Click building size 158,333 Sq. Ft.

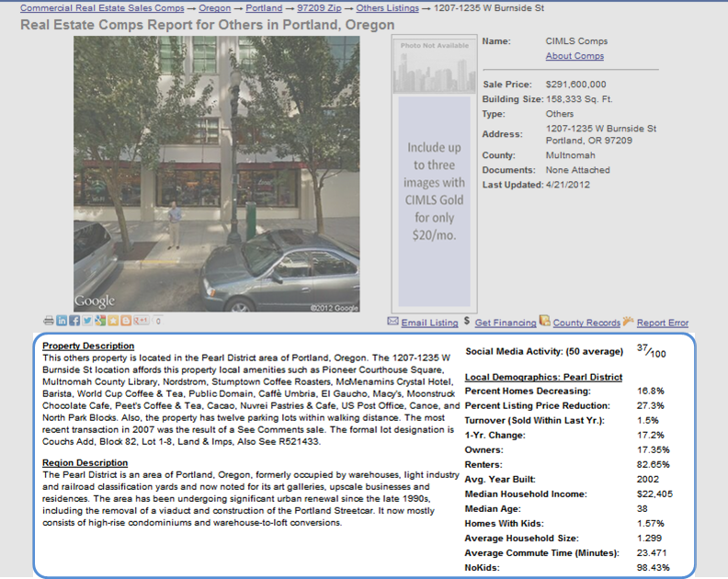pos(579,99)
